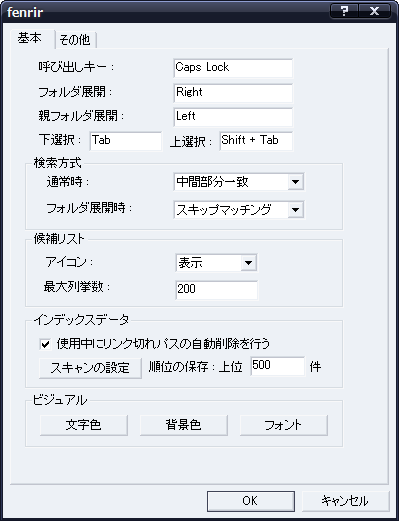Dismiss dialog with キャンセル button
399x521 pixels.
tap(345, 501)
